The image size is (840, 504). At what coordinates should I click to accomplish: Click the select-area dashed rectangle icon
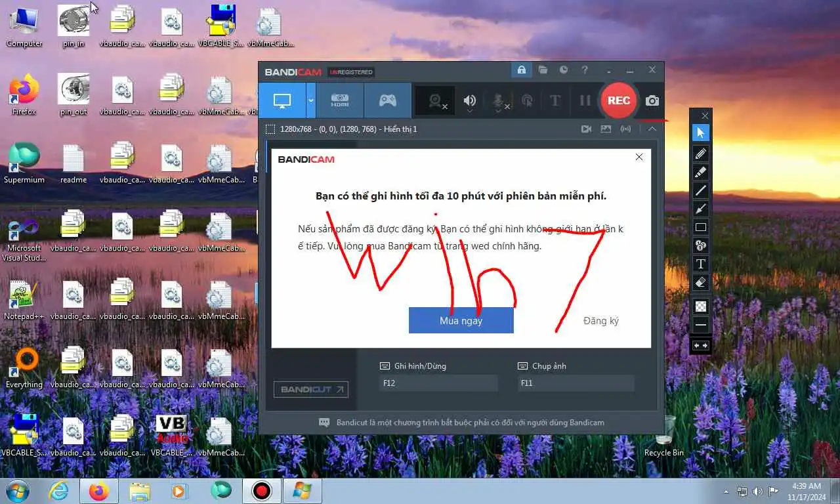point(270,129)
